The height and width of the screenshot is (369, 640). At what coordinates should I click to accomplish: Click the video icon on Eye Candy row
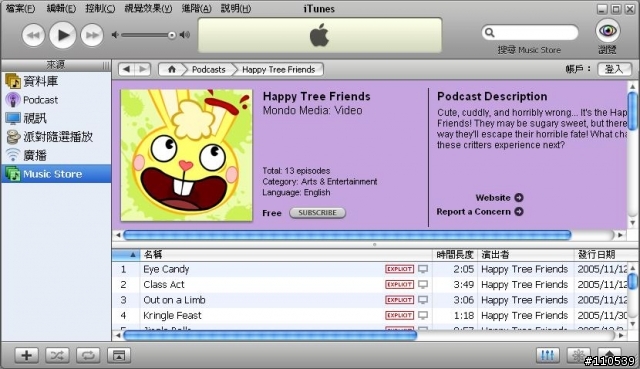pos(423,269)
